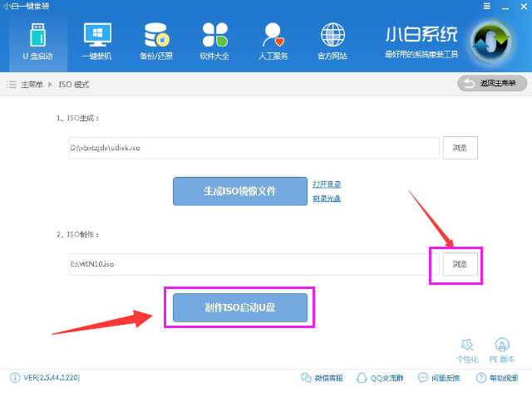This screenshot has width=532, height=402.
Task: Select the 一键装机 Windows icon
Action: pyautogui.click(x=96, y=41)
